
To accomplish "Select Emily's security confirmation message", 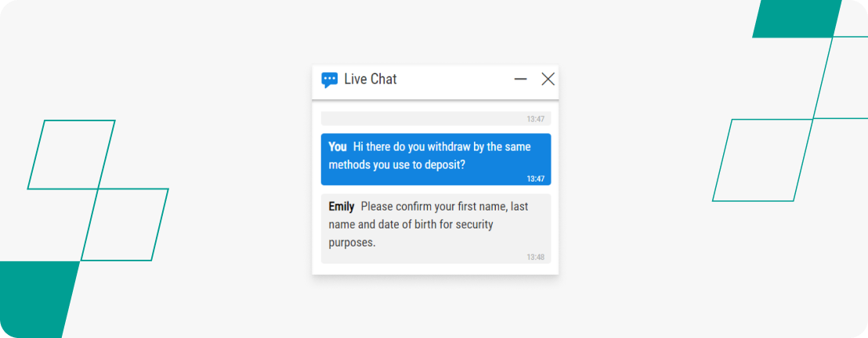I will click(436, 228).
